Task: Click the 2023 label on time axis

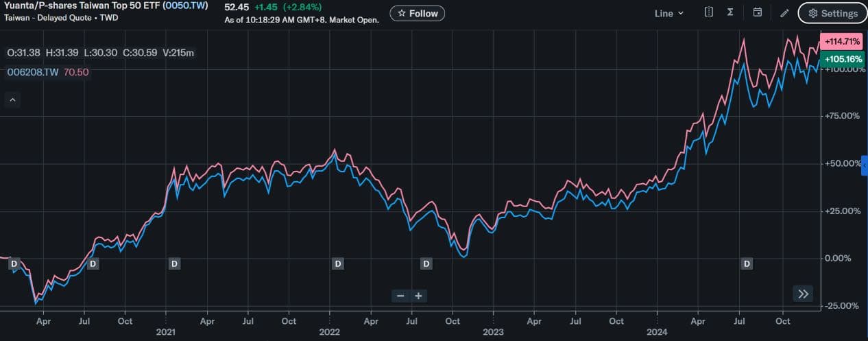Action: click(x=494, y=331)
